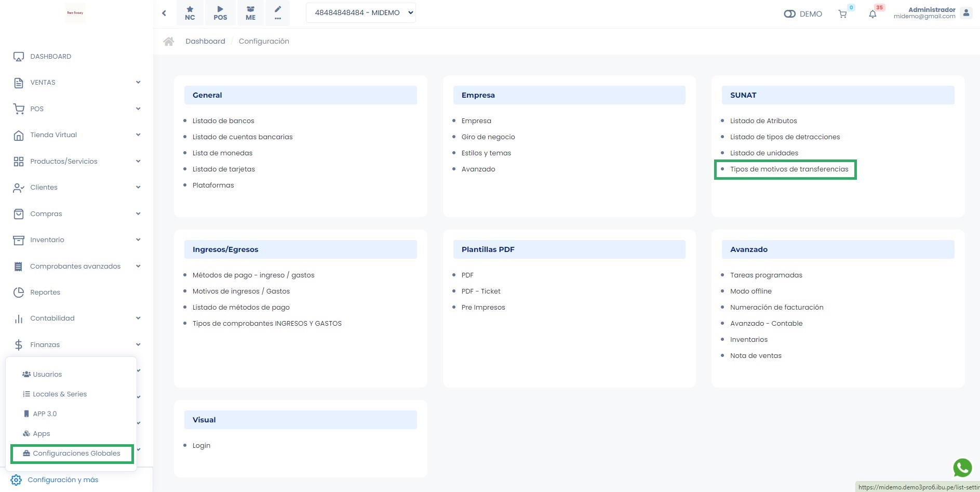Click the NC star shortcut button

tap(190, 13)
